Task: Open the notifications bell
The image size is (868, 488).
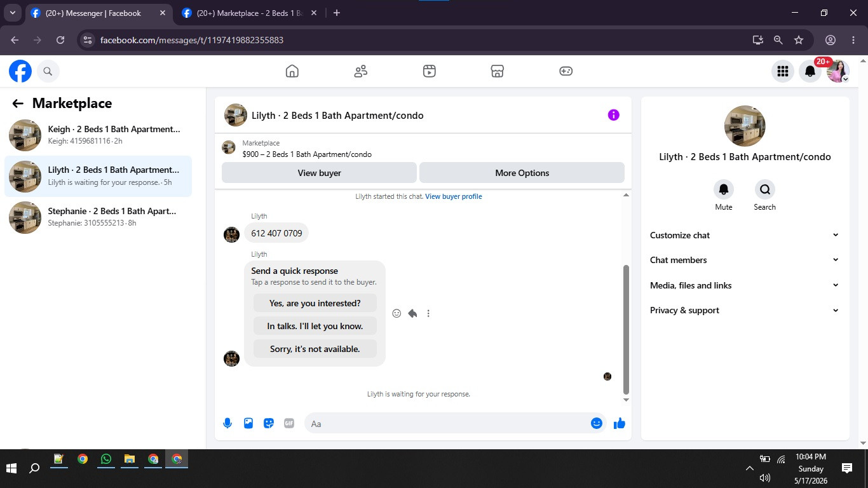Action: pyautogui.click(x=810, y=71)
